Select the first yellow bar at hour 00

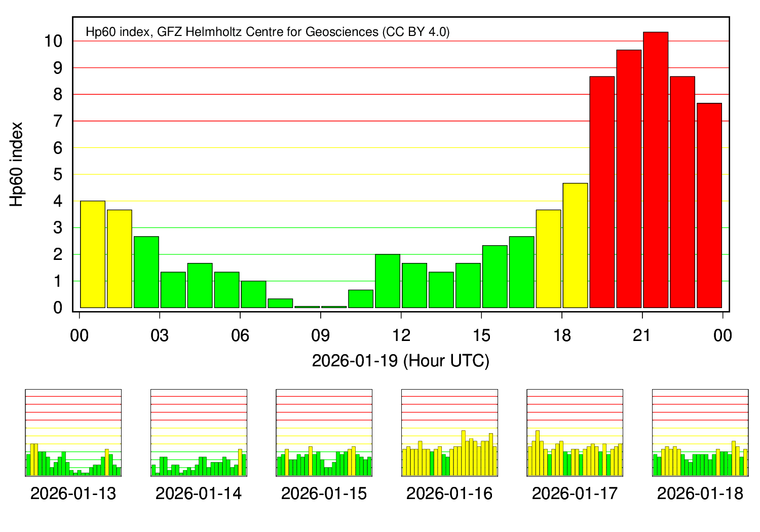(93, 254)
